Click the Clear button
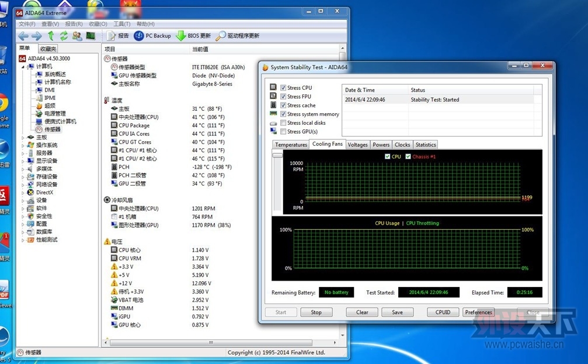The height and width of the screenshot is (364, 588). [x=362, y=312]
